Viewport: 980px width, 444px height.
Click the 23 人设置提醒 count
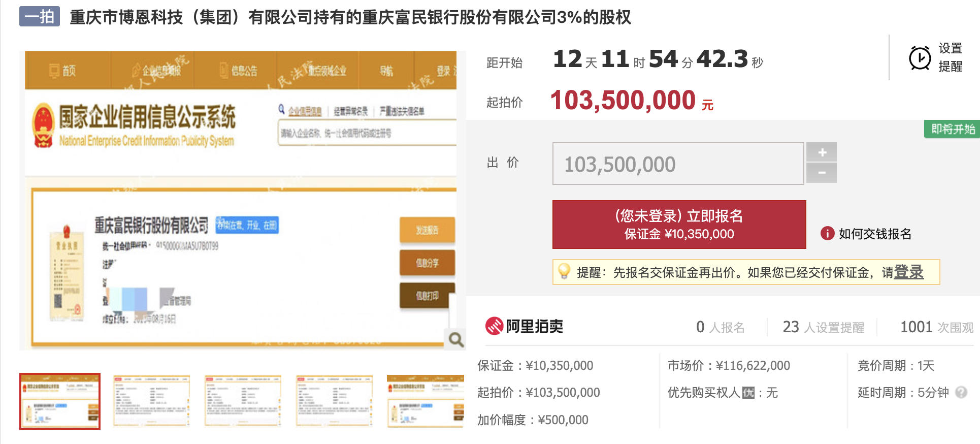[823, 327]
